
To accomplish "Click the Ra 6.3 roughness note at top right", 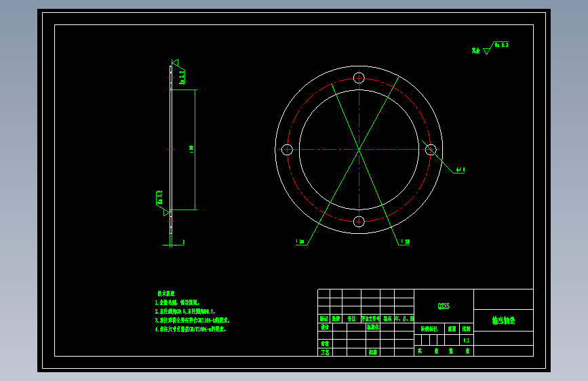I will (501, 45).
